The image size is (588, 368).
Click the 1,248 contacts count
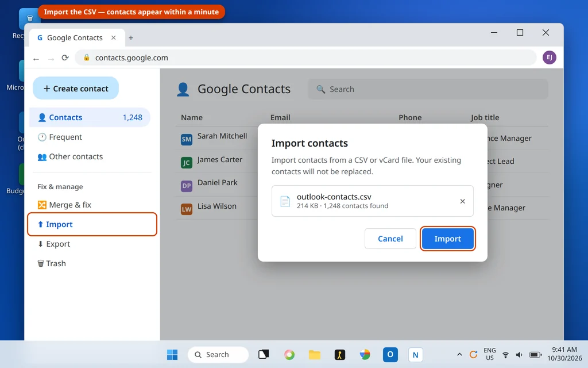point(133,117)
